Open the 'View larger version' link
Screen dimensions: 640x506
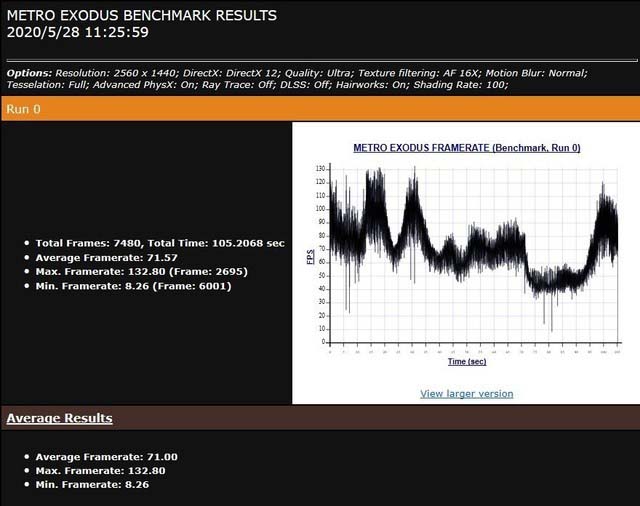pos(467,394)
